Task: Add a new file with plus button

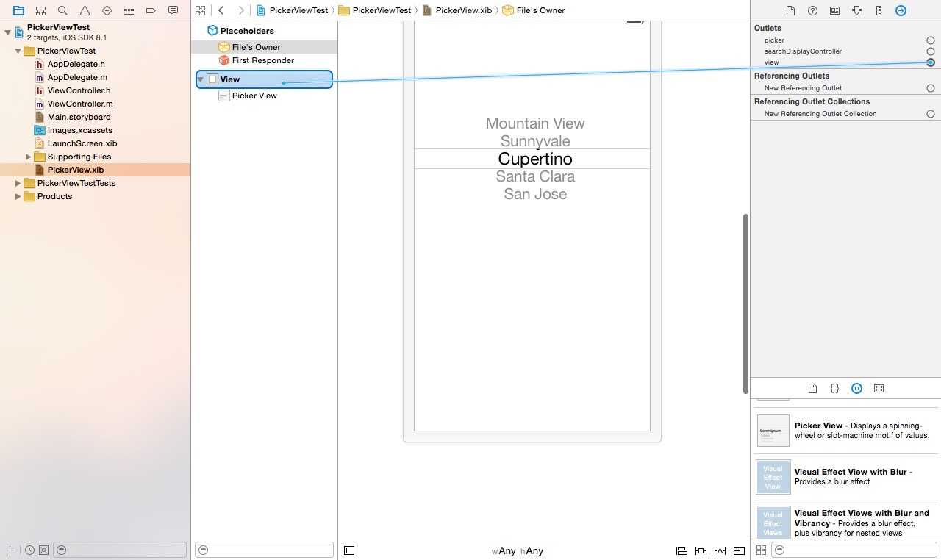Action: (x=10, y=550)
